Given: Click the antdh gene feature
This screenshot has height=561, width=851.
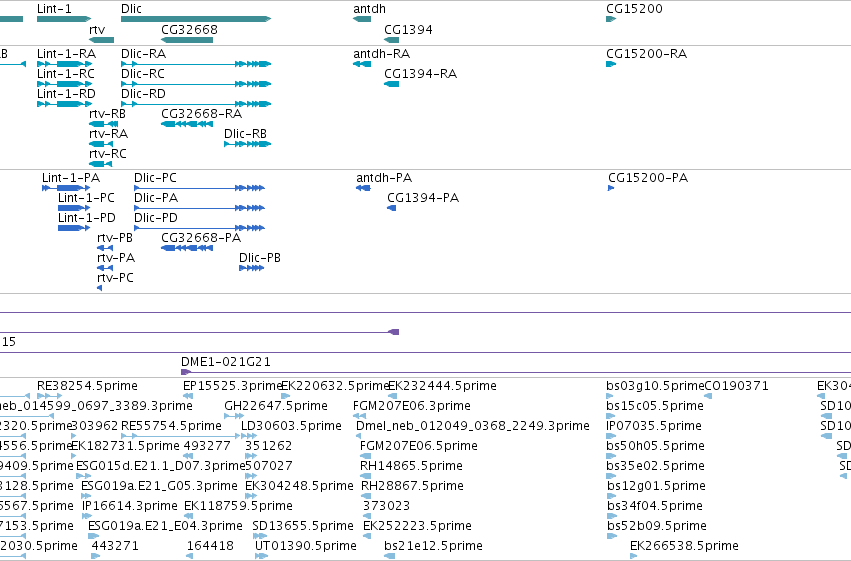Looking at the screenshot, I should (x=362, y=19).
